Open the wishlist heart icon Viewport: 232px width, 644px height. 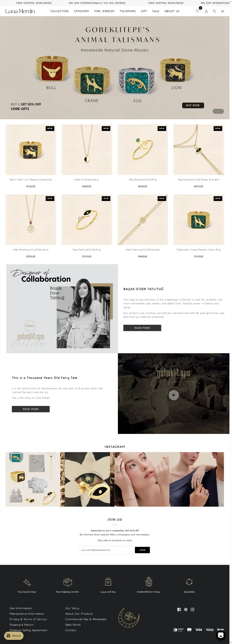(x=197, y=11)
